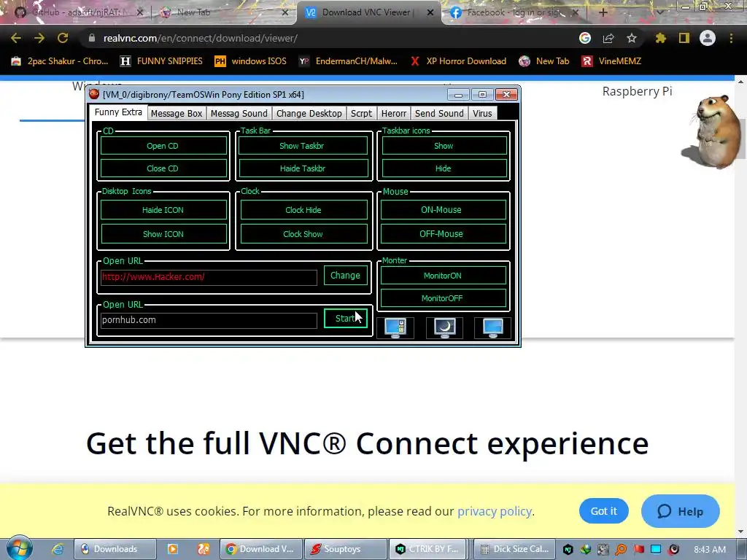Image resolution: width=747 pixels, height=560 pixels.
Task: Launch Internet Explorer from the taskbar
Action: pyautogui.click(x=58, y=549)
